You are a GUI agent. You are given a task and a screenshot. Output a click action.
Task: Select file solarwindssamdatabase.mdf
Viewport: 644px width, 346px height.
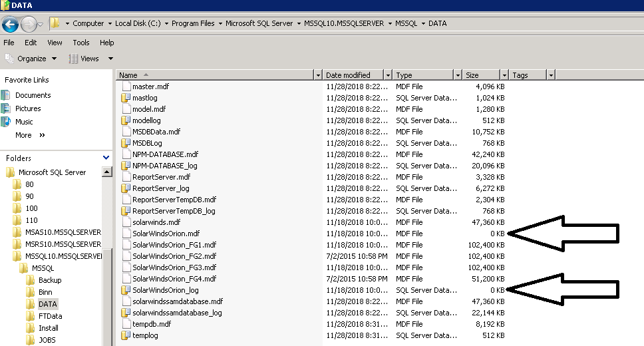(178, 301)
